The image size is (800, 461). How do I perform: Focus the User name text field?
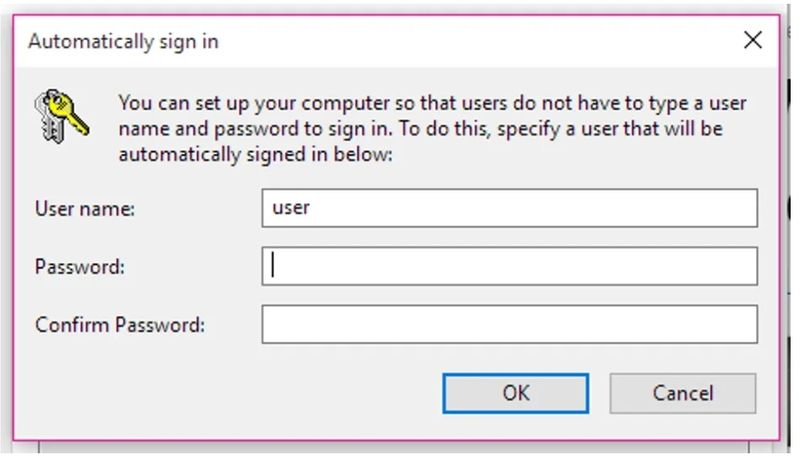tap(509, 209)
